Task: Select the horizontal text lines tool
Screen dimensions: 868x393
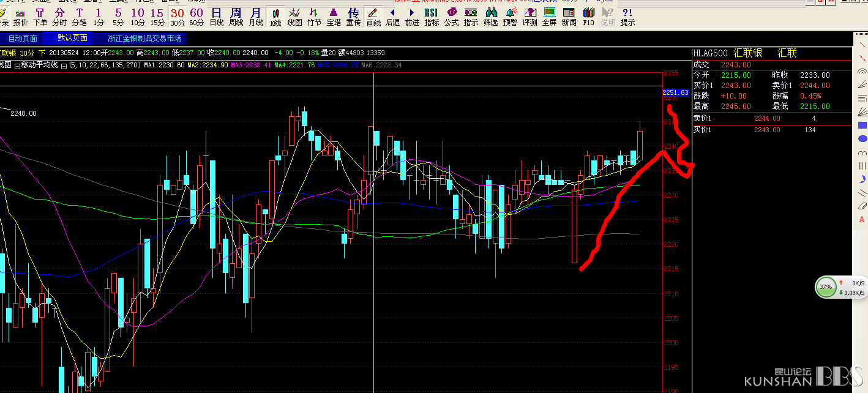Action: (x=862, y=99)
